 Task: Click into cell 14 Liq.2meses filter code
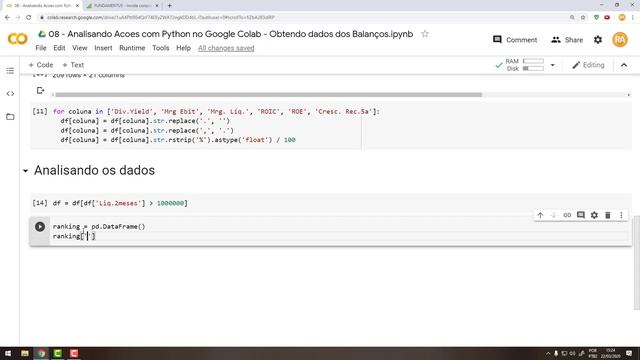pos(120,203)
